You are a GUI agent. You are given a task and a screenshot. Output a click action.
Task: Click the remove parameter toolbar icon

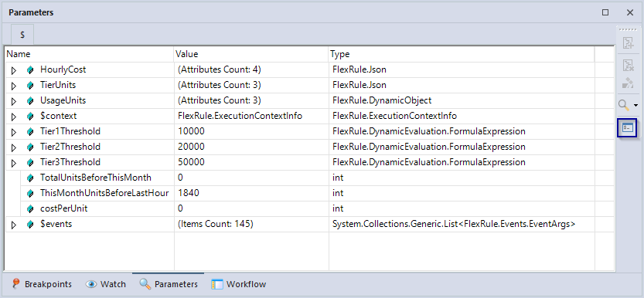(628, 65)
